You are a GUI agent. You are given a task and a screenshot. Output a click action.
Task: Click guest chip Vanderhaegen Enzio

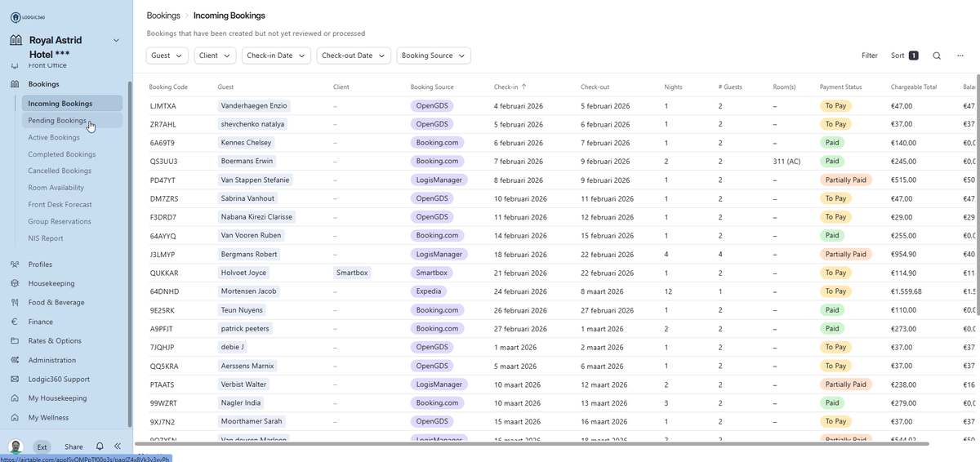point(254,106)
